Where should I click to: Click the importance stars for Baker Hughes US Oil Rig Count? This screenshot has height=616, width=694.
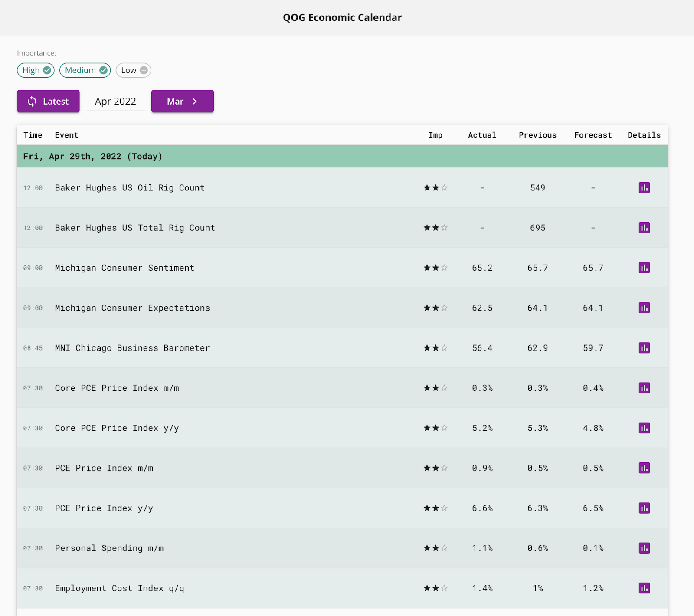tap(435, 187)
